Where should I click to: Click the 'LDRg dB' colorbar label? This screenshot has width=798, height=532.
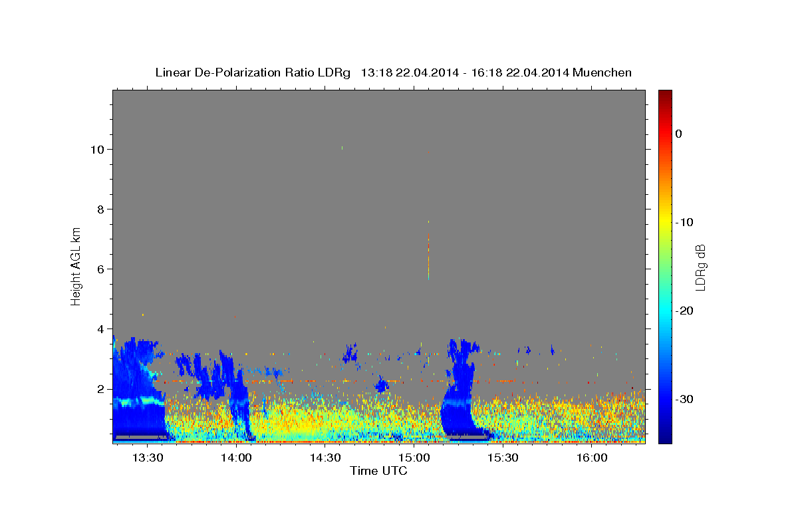pos(700,267)
